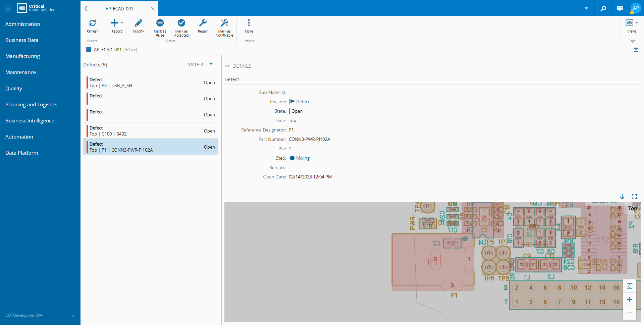Open the Mixing step link
This screenshot has width=644, height=325.
click(303, 158)
